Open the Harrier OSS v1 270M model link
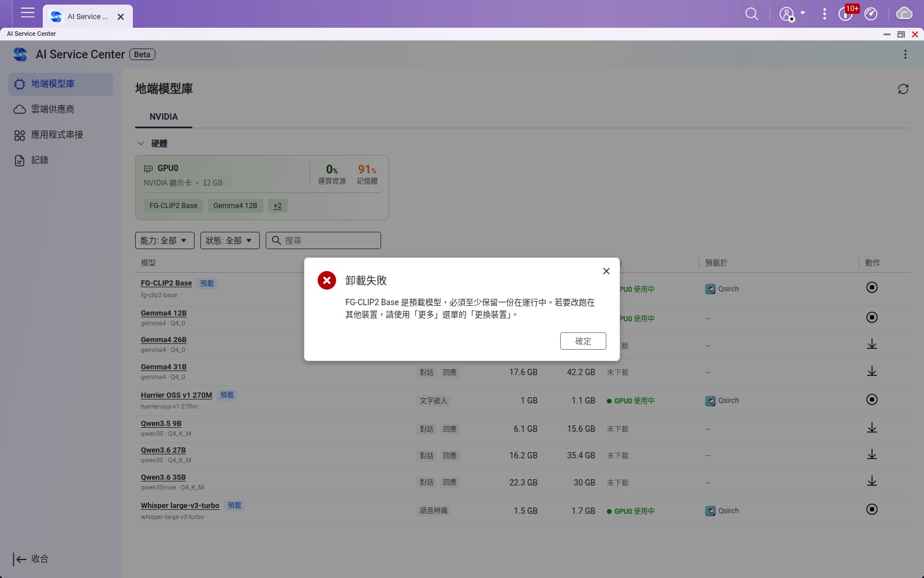 click(176, 395)
